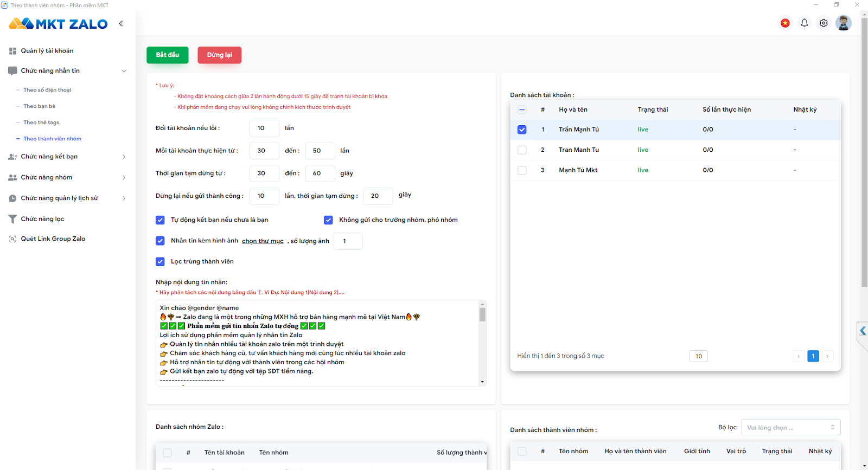Open the Bộ lọc 'Vui lòng chọn' dropdown
This screenshot has height=470, width=868.
tap(791, 427)
